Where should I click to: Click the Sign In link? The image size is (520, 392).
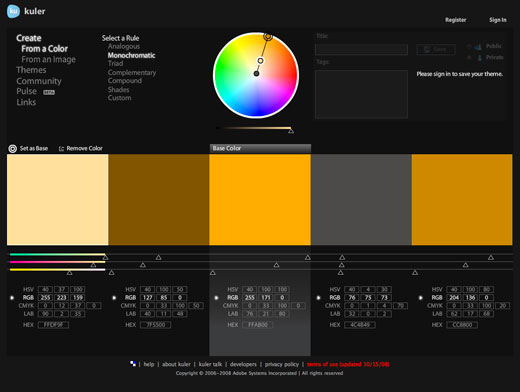[x=498, y=20]
